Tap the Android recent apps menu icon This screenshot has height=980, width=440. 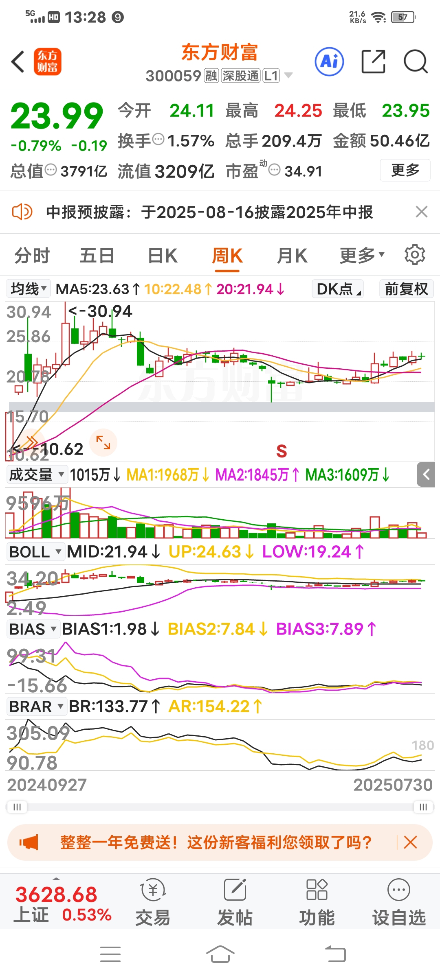(110, 954)
